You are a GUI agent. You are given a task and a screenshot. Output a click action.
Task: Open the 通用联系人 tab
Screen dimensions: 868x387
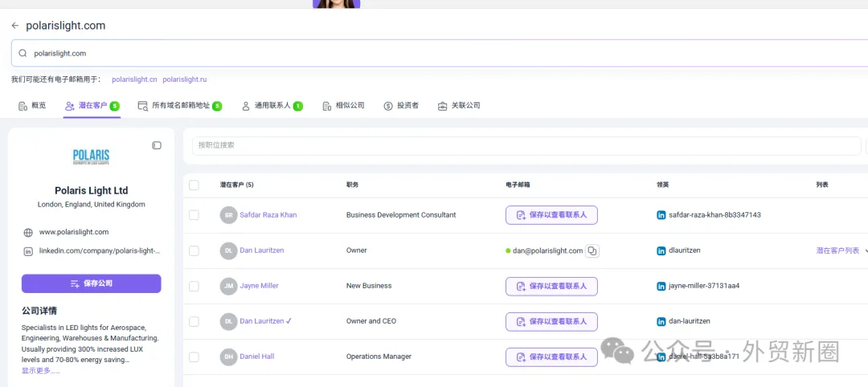point(272,106)
